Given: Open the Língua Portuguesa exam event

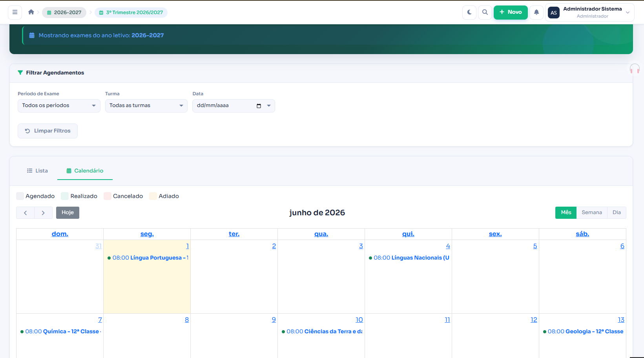Looking at the screenshot, I should 148,258.
